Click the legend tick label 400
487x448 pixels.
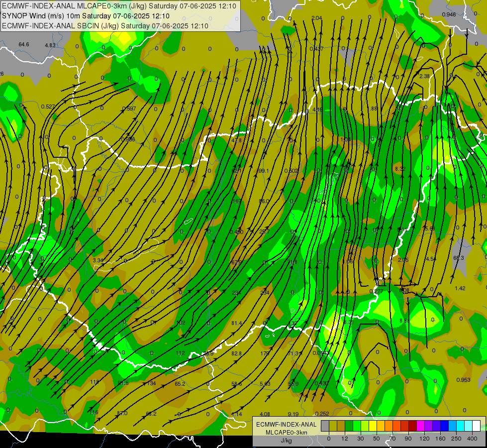coord(472,439)
